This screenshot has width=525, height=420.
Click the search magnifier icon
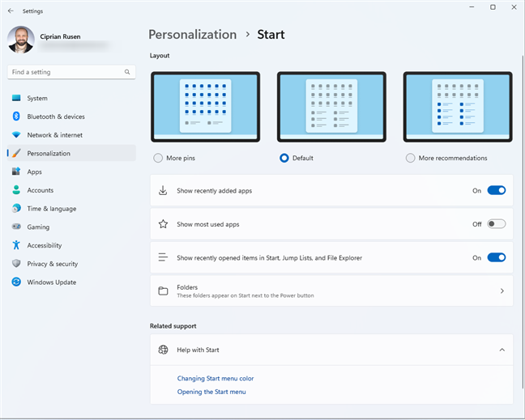pyautogui.click(x=127, y=72)
